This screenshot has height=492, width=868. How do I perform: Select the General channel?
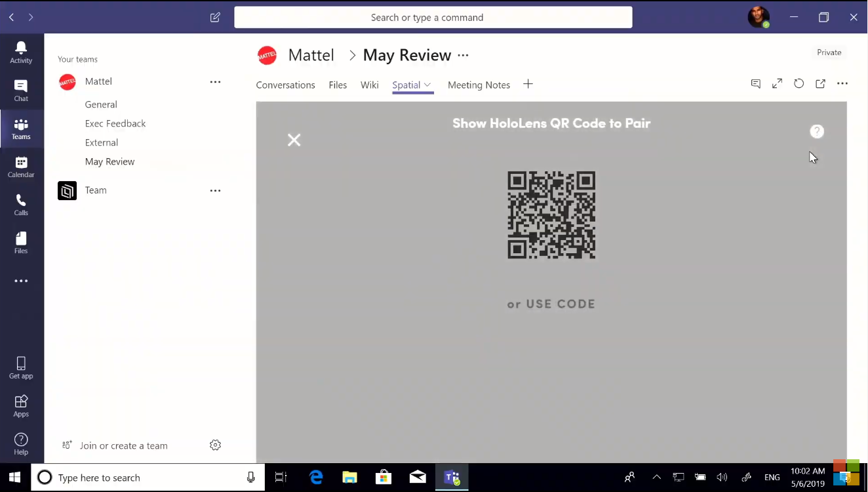tap(101, 104)
